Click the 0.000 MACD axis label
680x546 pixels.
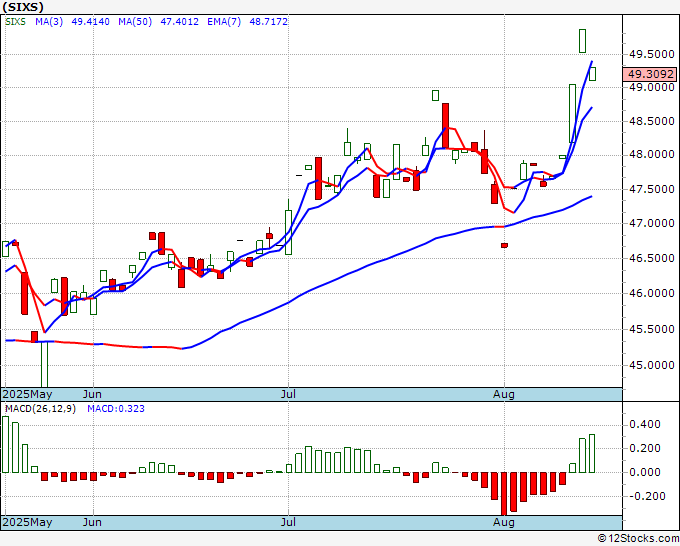pos(644,472)
